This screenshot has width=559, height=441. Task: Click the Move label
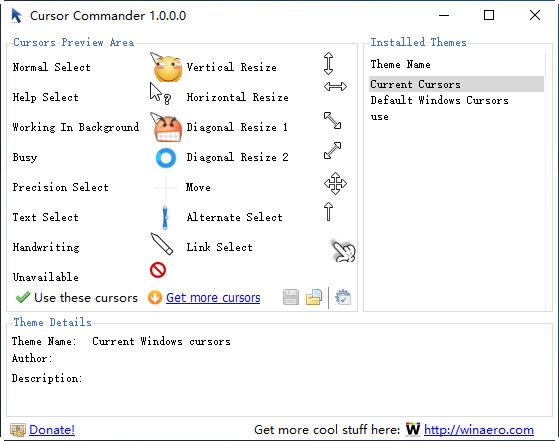click(198, 187)
